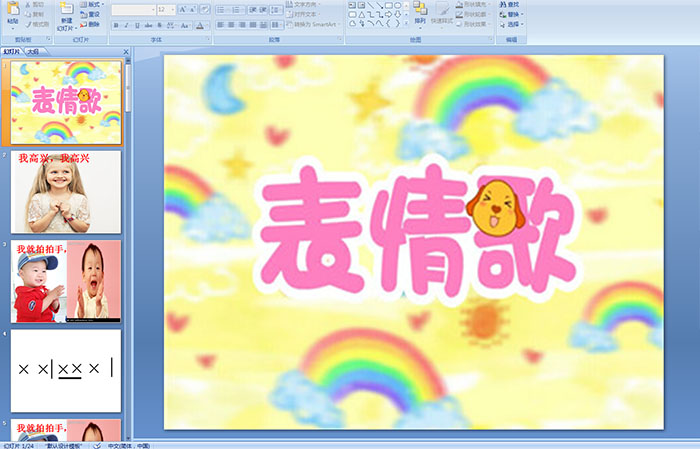This screenshot has height=449, width=700.
Task: Select the right arrow shape
Action: (x=389, y=15)
